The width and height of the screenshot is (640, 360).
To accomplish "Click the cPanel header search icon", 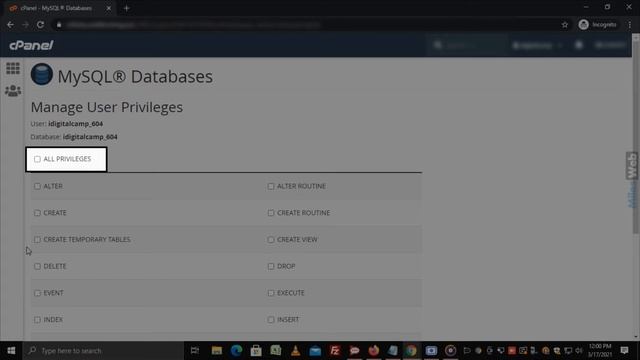I will (x=438, y=45).
